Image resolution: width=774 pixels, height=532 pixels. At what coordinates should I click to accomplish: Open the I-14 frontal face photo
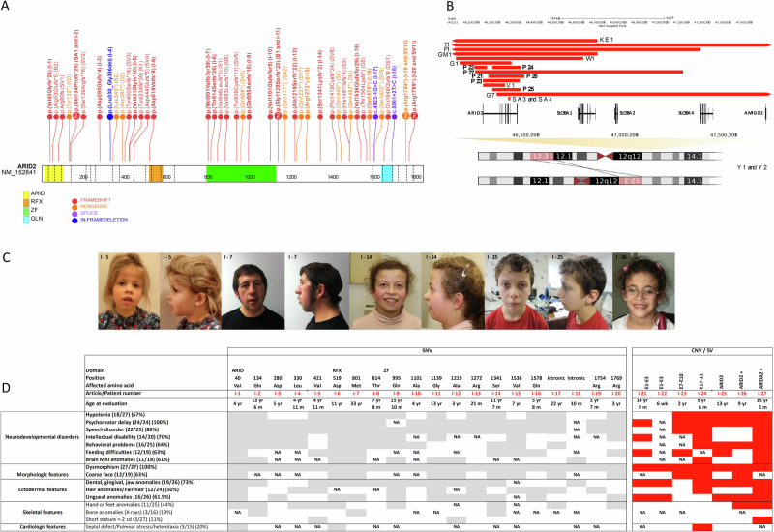(x=385, y=291)
